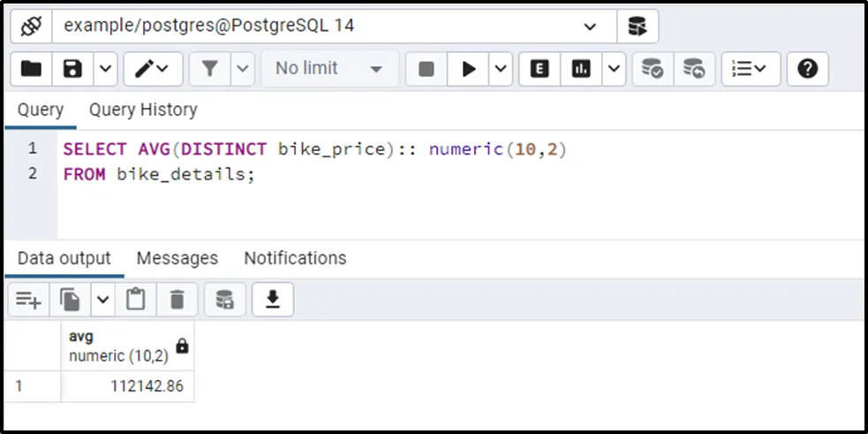Click the Help question mark icon
The image size is (868, 434).
[807, 69]
